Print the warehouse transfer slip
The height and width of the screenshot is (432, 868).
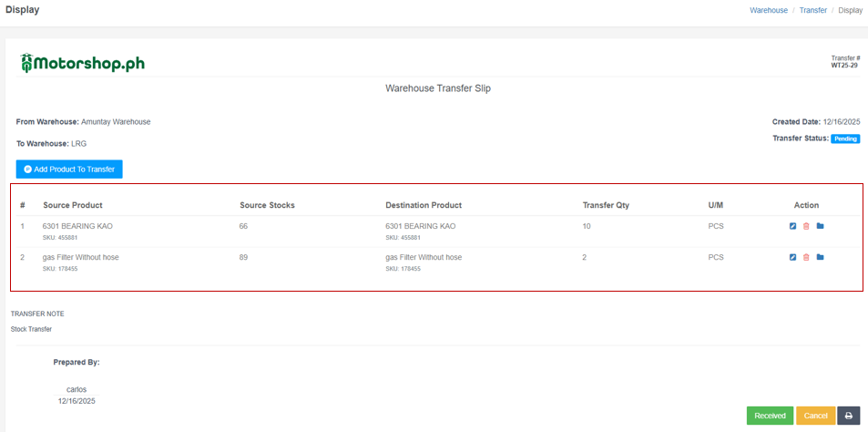848,416
